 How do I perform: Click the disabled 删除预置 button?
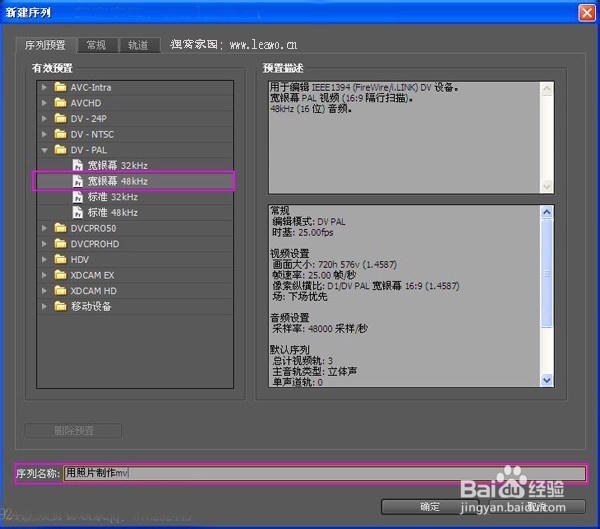73,431
